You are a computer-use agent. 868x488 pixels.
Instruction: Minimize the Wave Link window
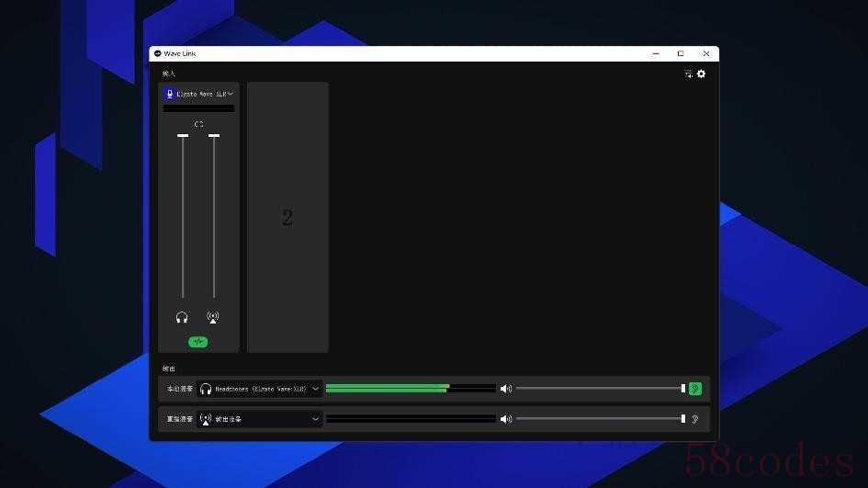coord(656,53)
